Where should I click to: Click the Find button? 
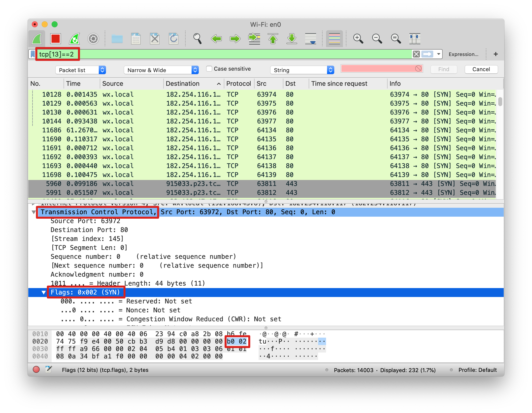[x=443, y=69]
